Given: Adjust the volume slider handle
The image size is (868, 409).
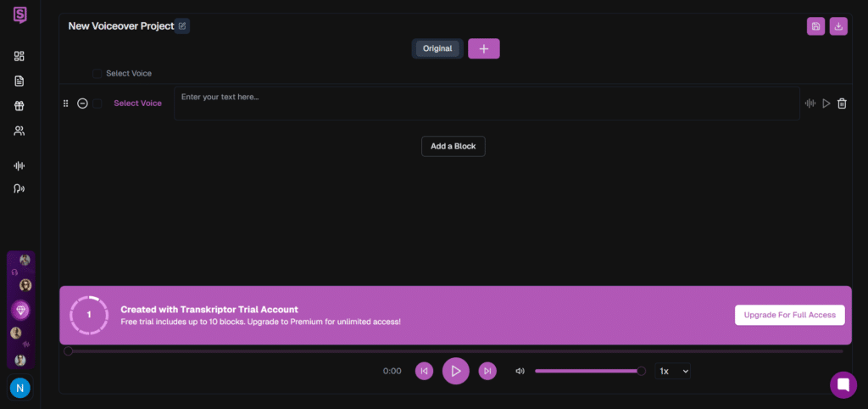Looking at the screenshot, I should (641, 371).
